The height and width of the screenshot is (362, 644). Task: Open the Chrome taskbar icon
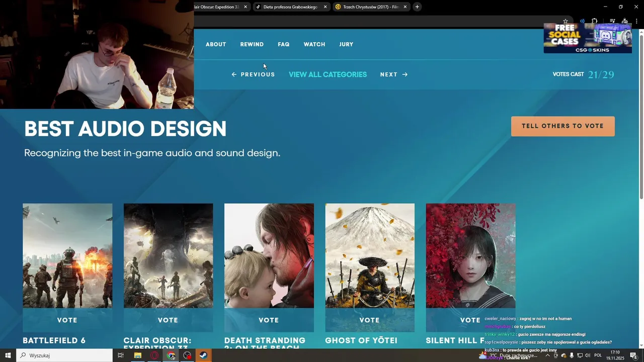pyautogui.click(x=171, y=355)
